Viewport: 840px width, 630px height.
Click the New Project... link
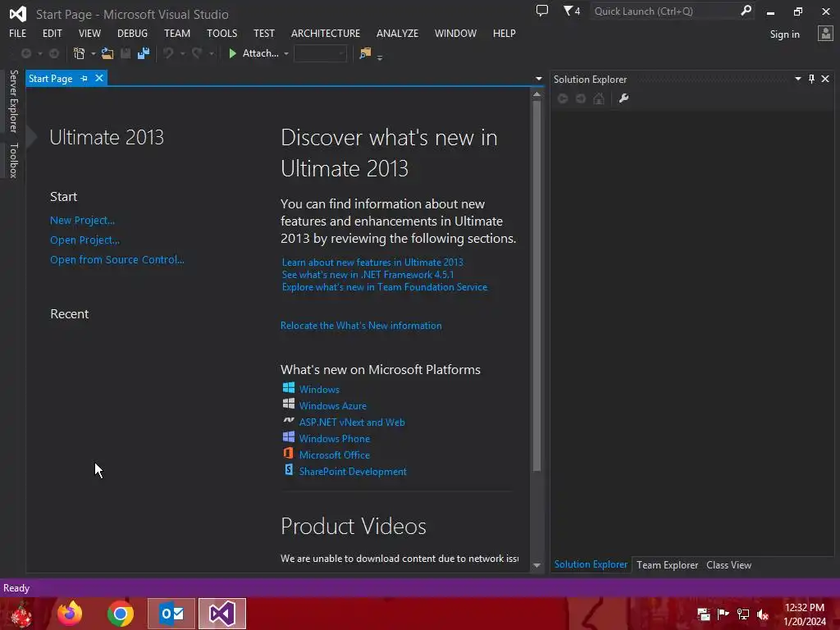pos(83,220)
